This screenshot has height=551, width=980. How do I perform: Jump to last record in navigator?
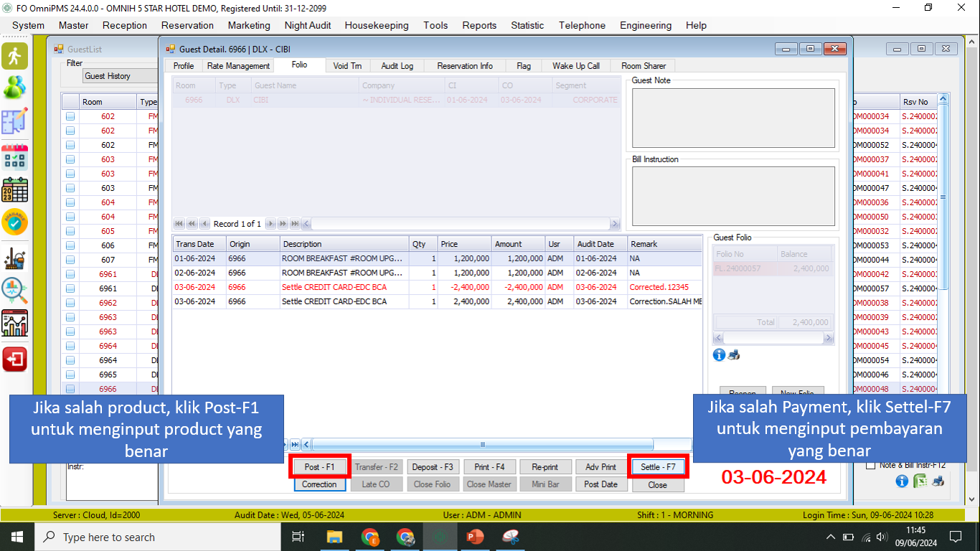click(x=295, y=224)
